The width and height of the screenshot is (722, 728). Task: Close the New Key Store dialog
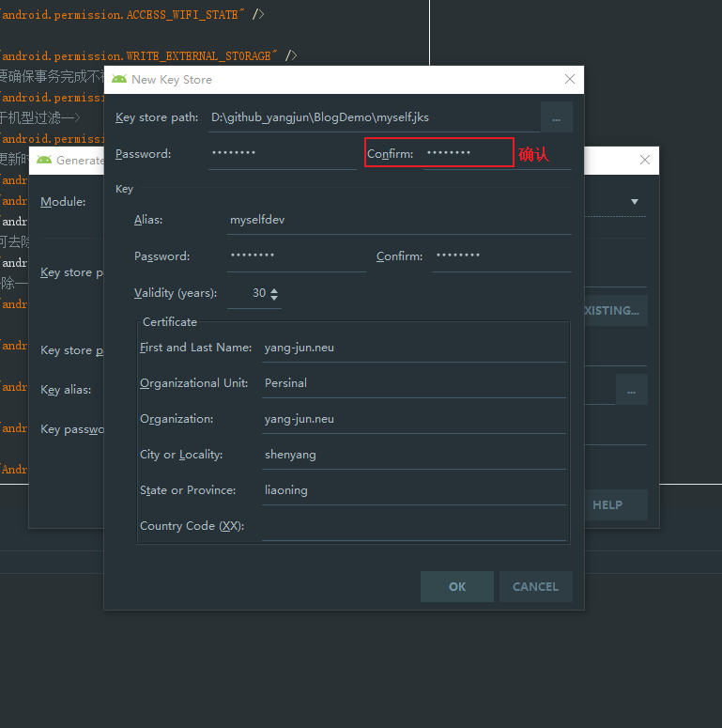[569, 80]
